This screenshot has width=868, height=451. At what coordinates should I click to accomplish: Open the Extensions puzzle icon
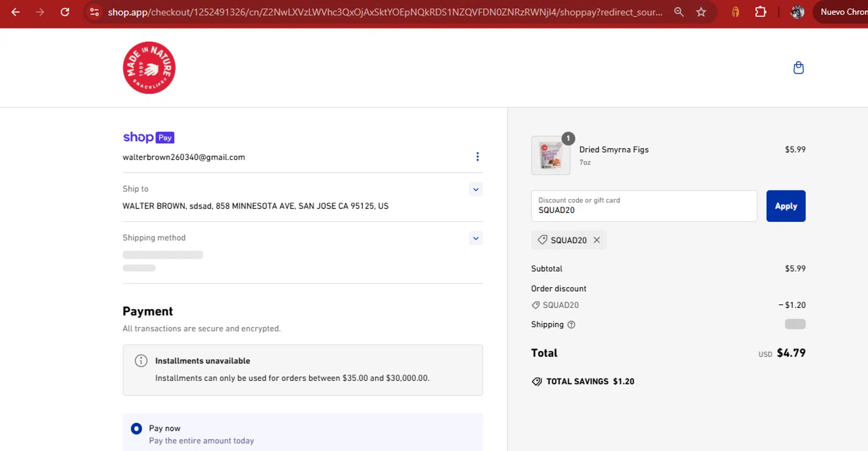coord(760,12)
